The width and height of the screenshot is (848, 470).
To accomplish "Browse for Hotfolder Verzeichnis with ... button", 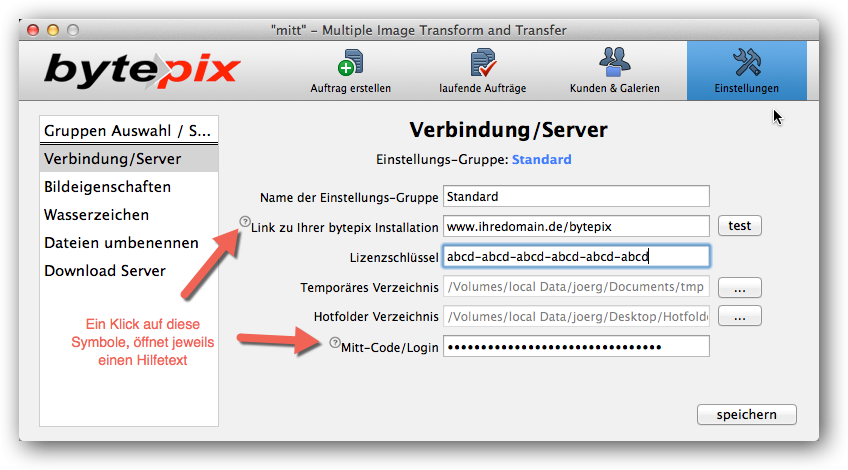I will point(739,316).
